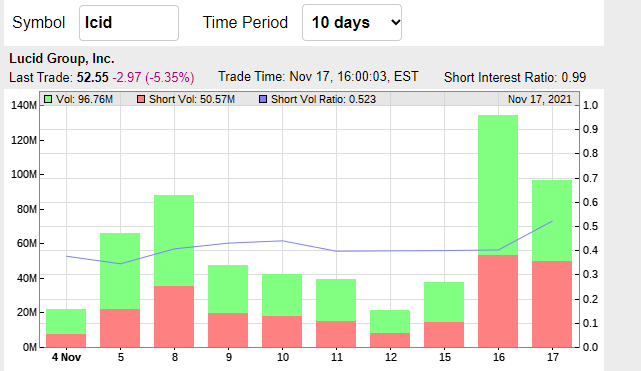Click the green volume bar for 11 Nov

(336, 300)
